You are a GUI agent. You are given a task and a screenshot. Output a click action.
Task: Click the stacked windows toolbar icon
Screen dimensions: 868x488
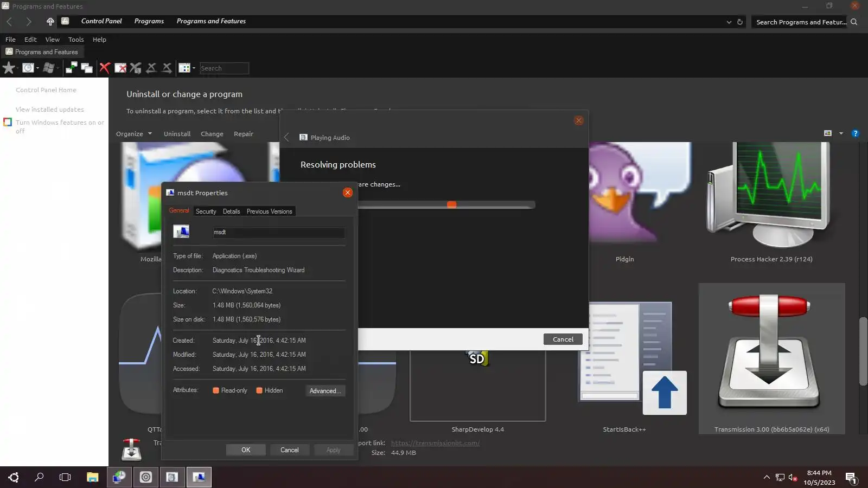pos(87,68)
